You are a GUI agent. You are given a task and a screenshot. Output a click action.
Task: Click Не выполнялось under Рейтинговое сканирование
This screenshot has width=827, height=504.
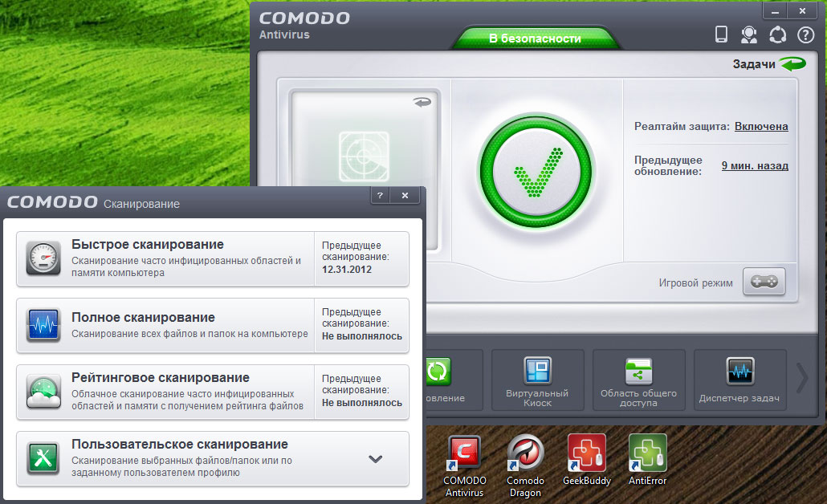tap(362, 402)
